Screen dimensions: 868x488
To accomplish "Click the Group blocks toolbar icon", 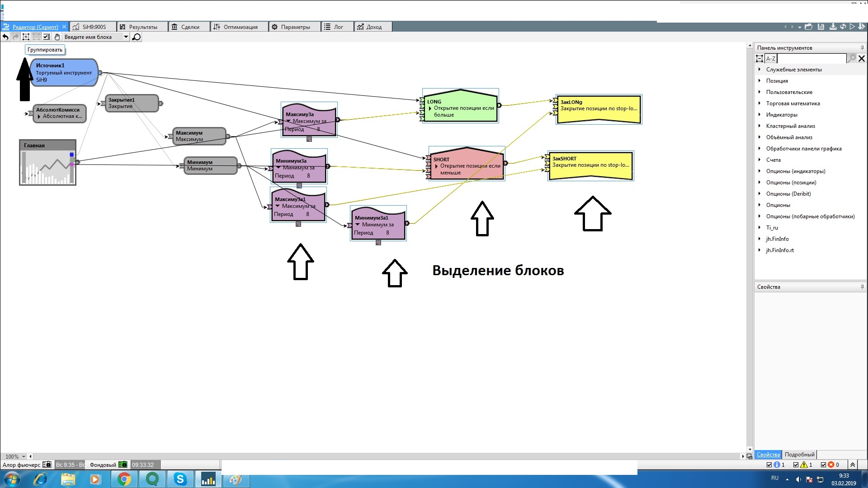I will pyautogui.click(x=26, y=37).
